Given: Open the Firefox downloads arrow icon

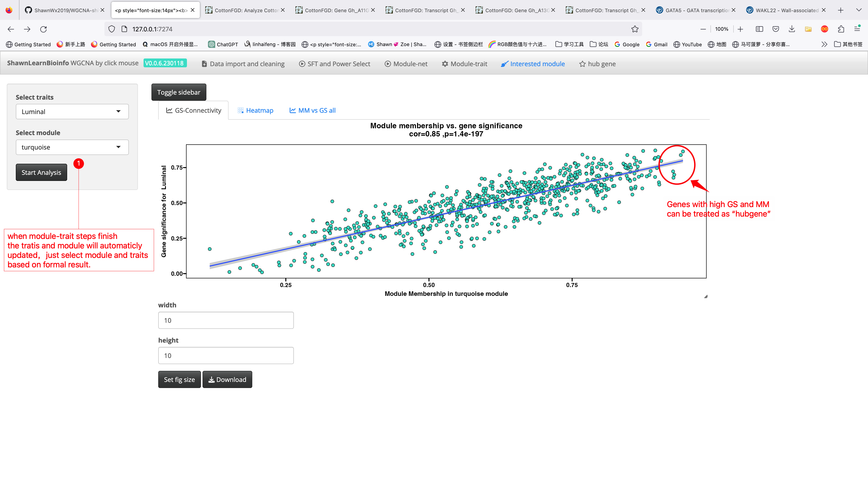Looking at the screenshot, I should pyautogui.click(x=792, y=29).
